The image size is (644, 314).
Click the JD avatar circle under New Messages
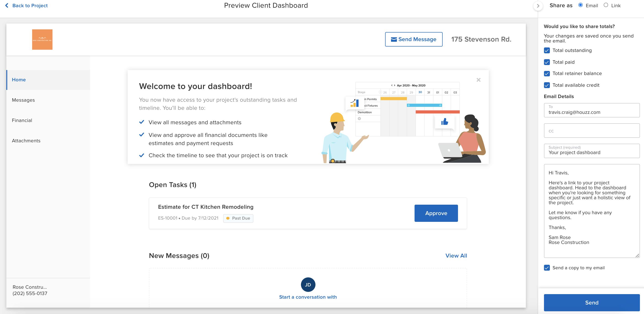(x=308, y=285)
